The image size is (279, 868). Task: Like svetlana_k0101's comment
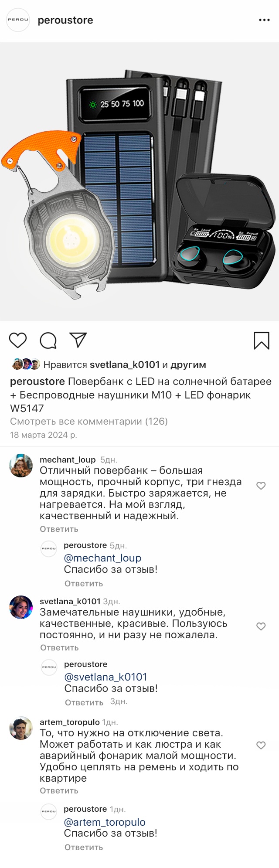(x=261, y=626)
